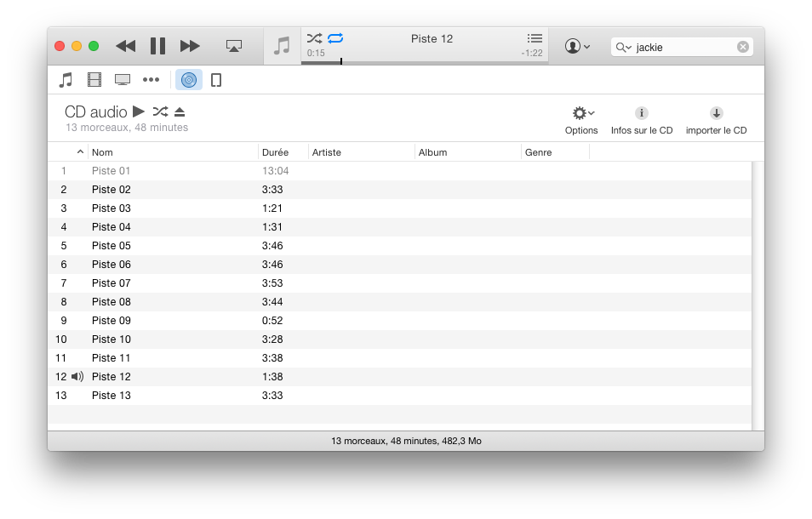
Task: Click the remaining time -1:22 label
Action: (x=532, y=53)
